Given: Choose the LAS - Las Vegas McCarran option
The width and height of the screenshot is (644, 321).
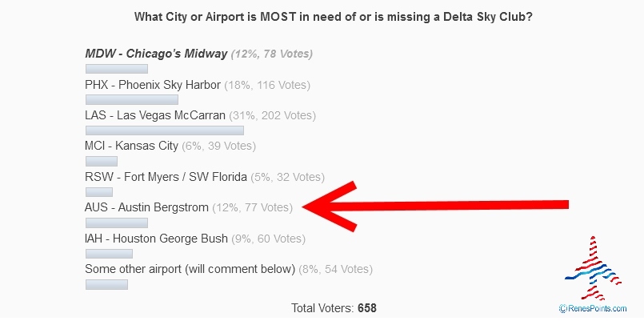Looking at the screenshot, I should pos(155,115).
